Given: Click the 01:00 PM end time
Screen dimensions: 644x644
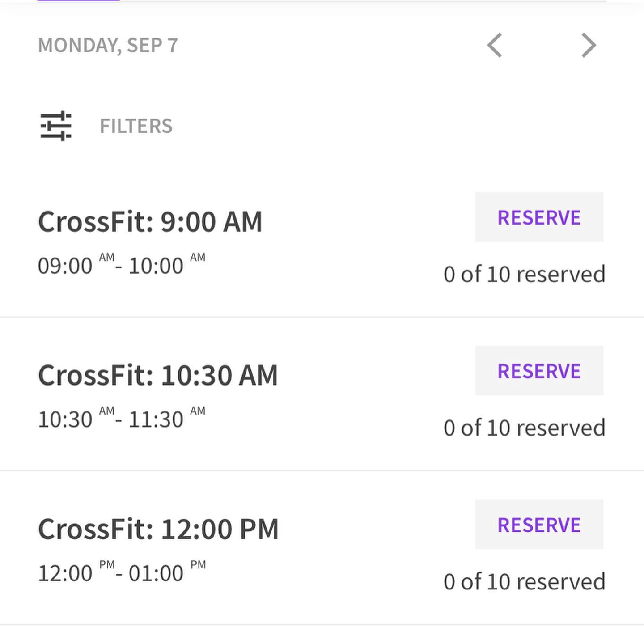Looking at the screenshot, I should [x=166, y=573].
